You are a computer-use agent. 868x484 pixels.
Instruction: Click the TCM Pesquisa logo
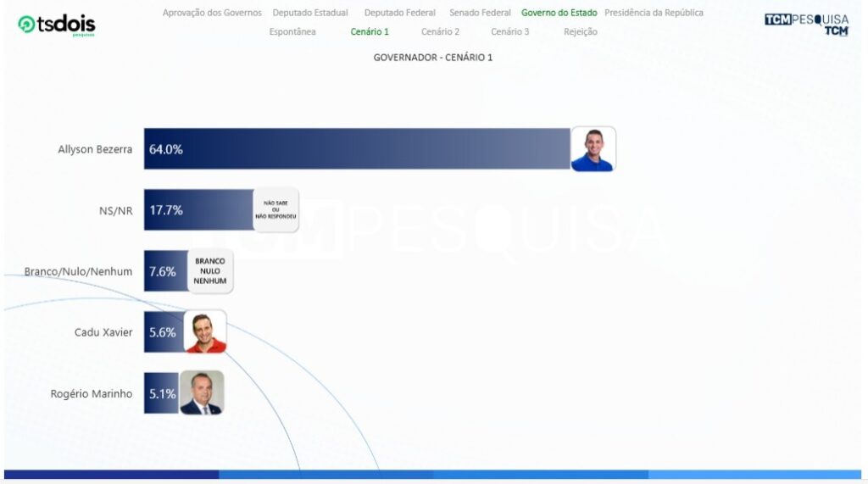click(x=805, y=24)
